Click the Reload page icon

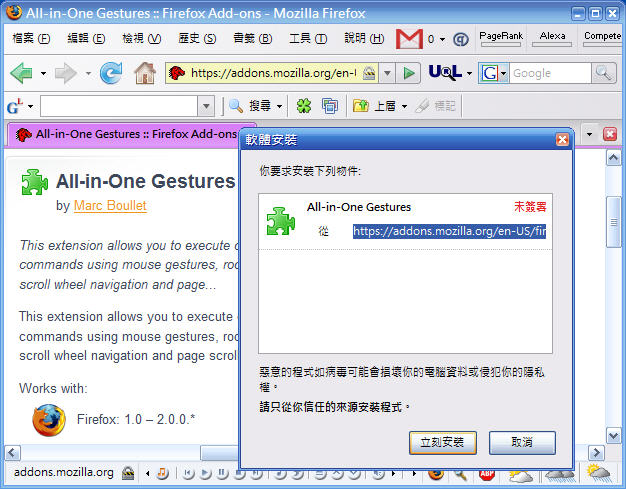pos(111,73)
